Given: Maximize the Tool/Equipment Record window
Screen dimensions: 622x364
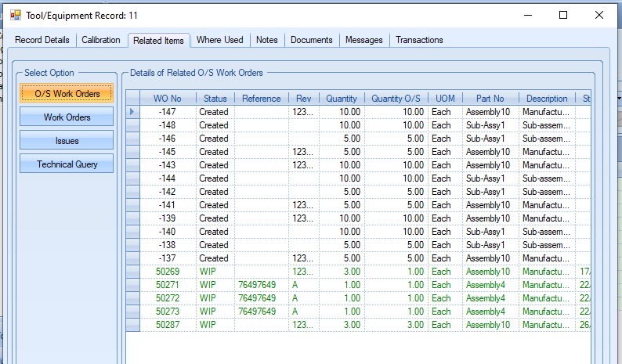Looking at the screenshot, I should [562, 15].
